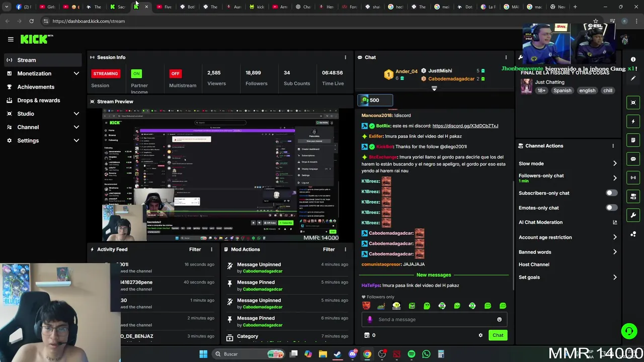Open Activity Feed three-dot options
The image size is (644, 362).
click(211, 249)
